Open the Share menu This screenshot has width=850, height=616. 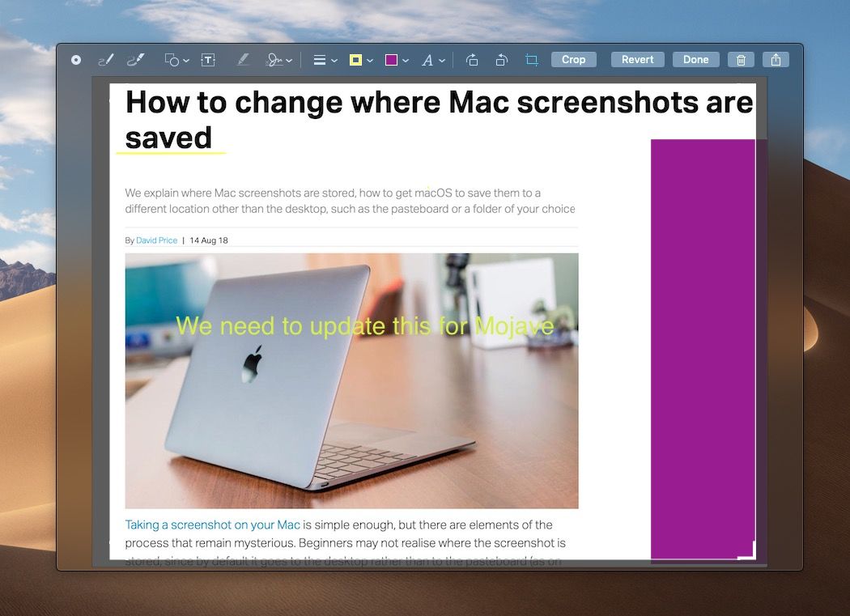click(x=776, y=59)
